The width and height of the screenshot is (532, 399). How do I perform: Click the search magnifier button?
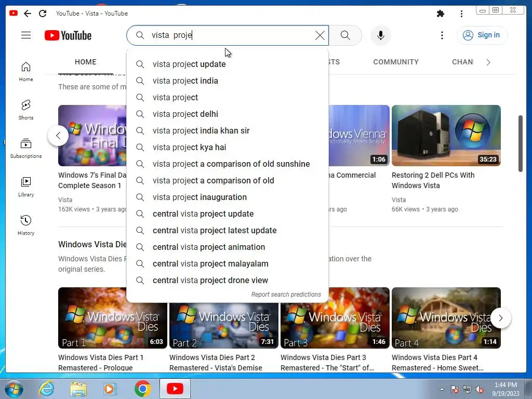click(345, 35)
